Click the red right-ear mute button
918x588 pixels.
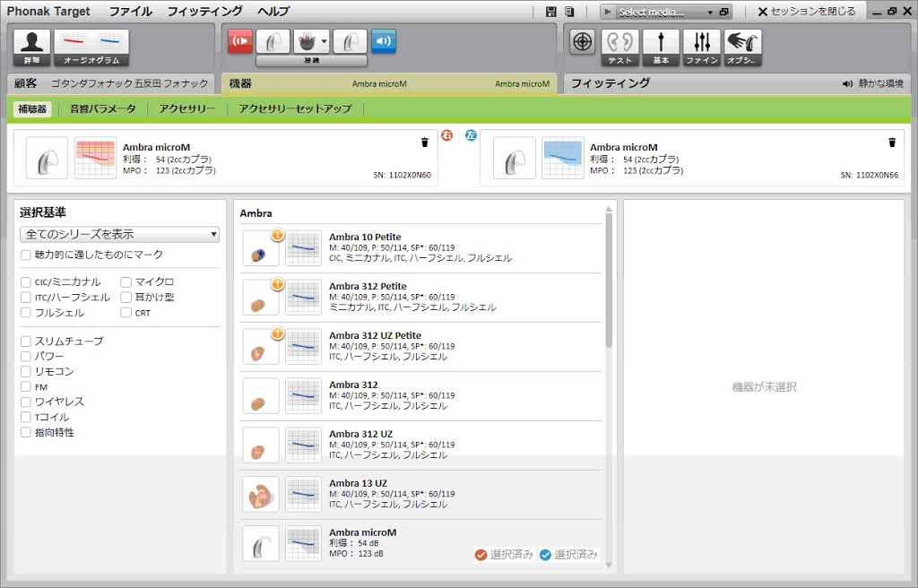tap(240, 41)
